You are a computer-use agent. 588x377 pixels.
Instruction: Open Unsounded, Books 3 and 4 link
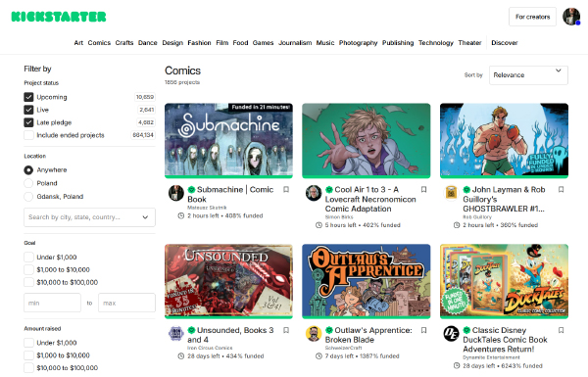(x=230, y=335)
